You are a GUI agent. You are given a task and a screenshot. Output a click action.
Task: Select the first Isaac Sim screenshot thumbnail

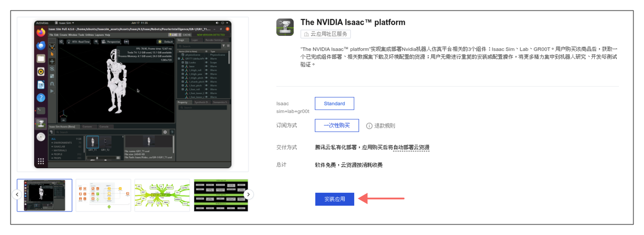(44, 195)
